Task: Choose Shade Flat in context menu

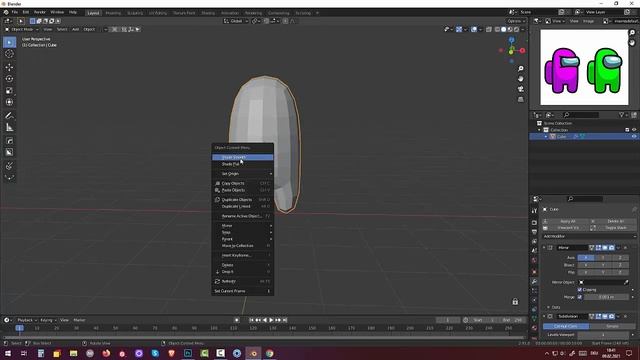Action: click(x=243, y=164)
